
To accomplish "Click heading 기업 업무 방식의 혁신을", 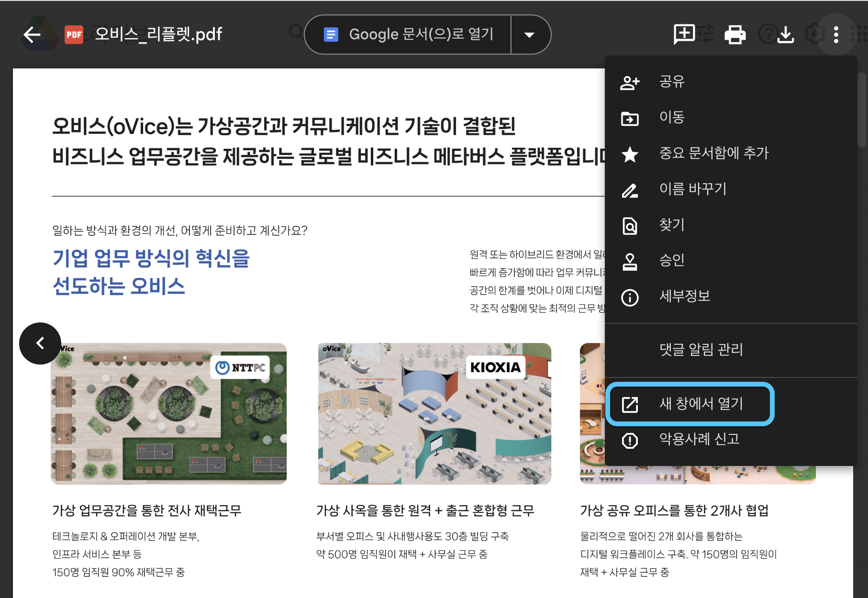I will click(151, 258).
